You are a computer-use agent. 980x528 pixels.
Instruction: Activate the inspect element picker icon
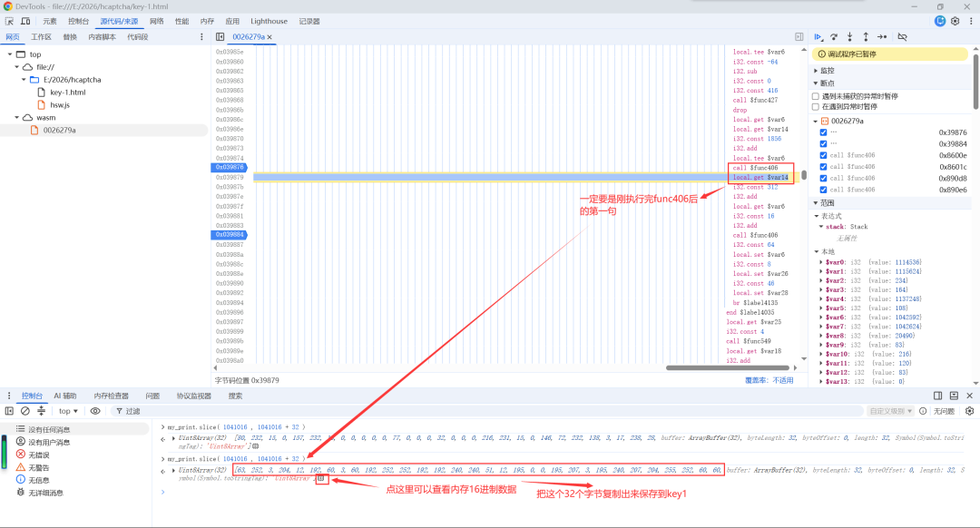[9, 21]
